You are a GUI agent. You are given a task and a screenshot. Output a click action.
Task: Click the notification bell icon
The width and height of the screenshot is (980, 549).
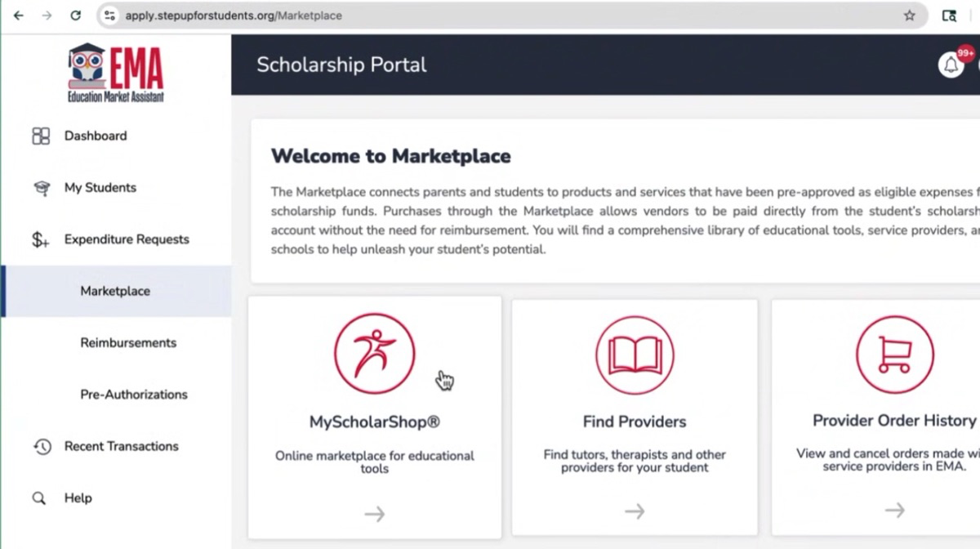click(x=951, y=65)
